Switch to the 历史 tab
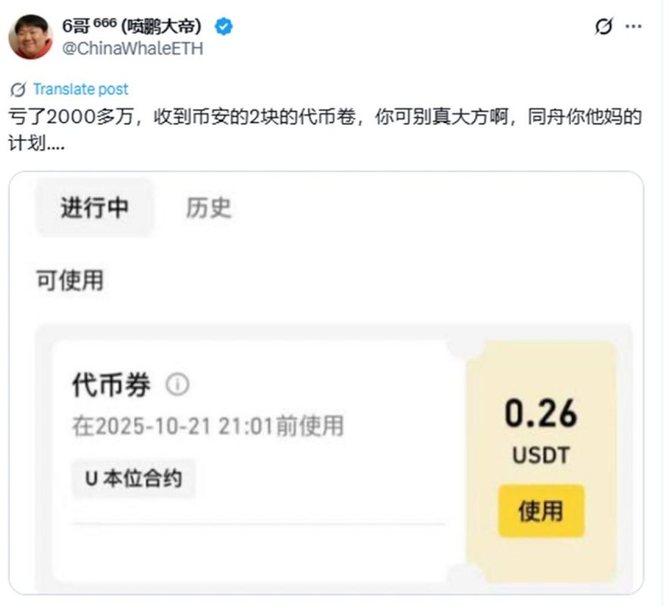This screenshot has width=670, height=606. [x=209, y=208]
